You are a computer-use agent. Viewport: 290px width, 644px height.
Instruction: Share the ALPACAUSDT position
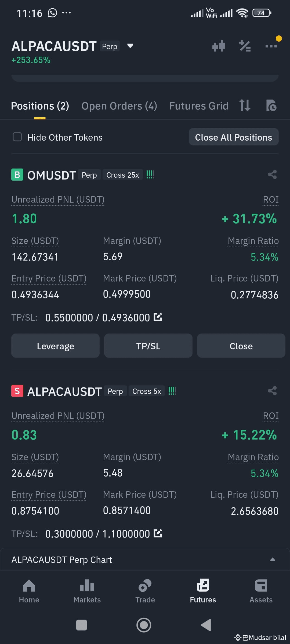tap(272, 391)
